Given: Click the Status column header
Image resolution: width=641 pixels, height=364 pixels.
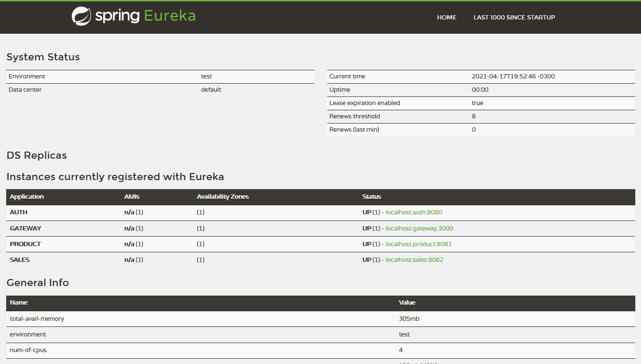Looking at the screenshot, I should coord(372,197).
